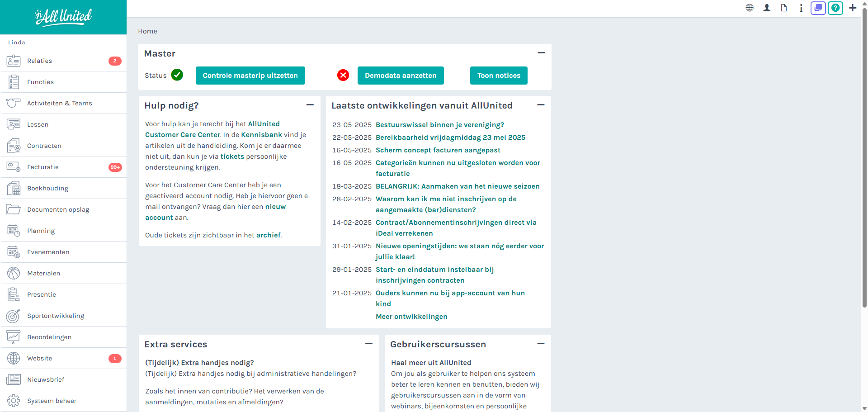The image size is (868, 412).
Task: Click the Activiteiten & Teams whistle icon
Action: (x=14, y=103)
